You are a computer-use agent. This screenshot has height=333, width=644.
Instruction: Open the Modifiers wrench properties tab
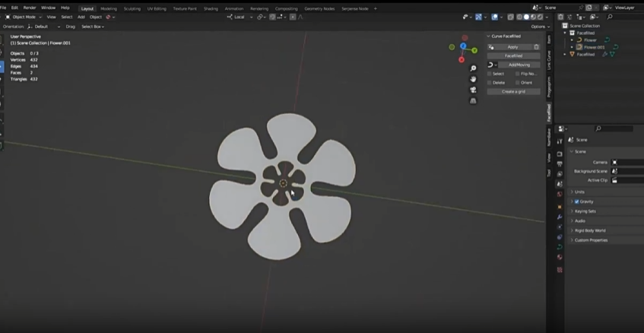click(x=560, y=217)
